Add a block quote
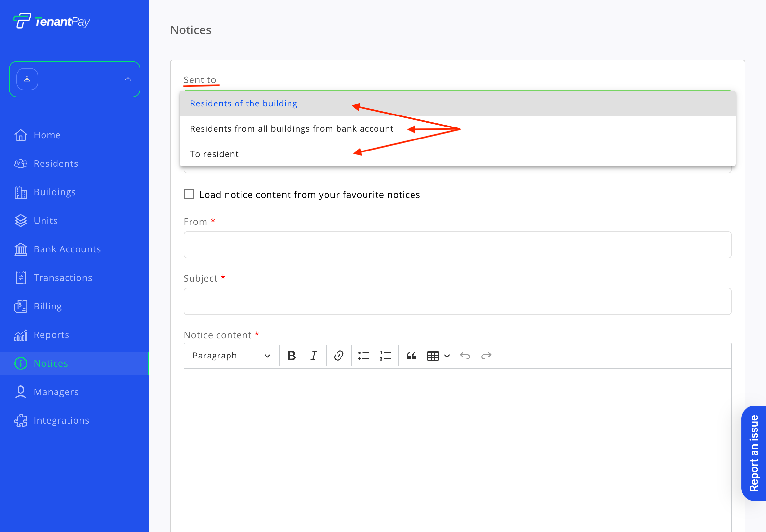 (411, 356)
